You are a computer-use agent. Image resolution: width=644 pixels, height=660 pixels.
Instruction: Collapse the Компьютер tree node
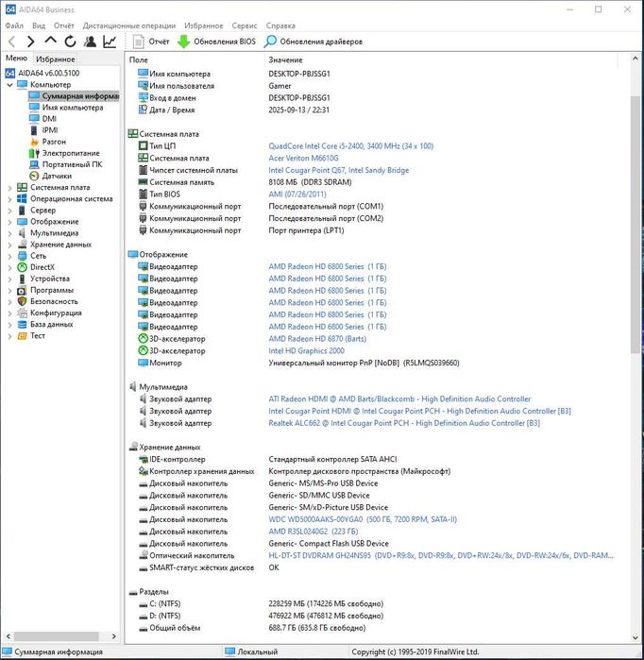9,85
